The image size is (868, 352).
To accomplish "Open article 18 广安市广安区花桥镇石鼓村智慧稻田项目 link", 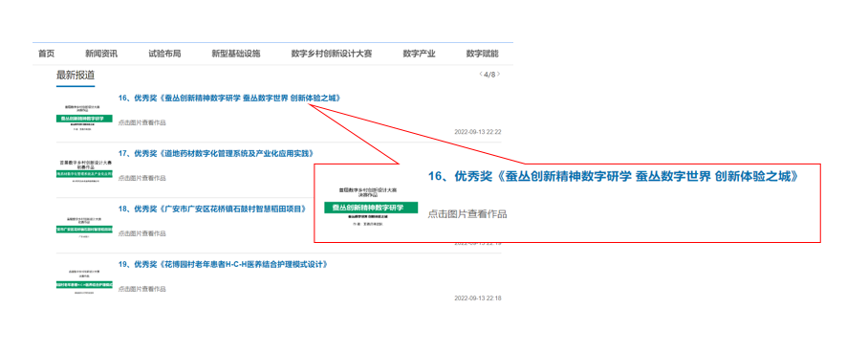I will click(212, 209).
